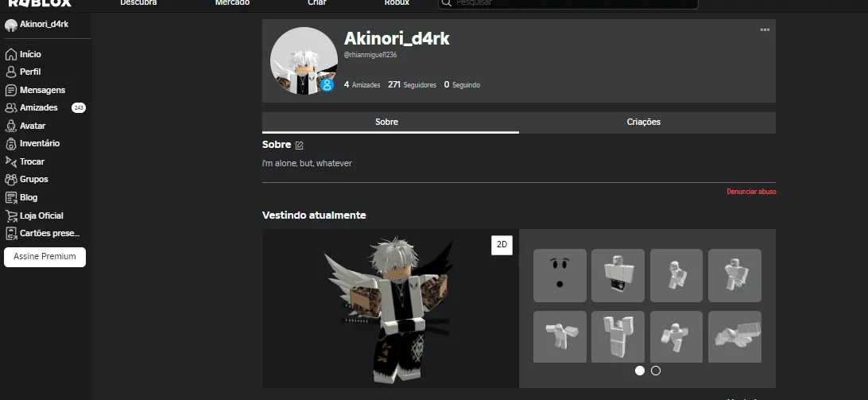
Task: Open the Mercado menu
Action: pyautogui.click(x=232, y=2)
